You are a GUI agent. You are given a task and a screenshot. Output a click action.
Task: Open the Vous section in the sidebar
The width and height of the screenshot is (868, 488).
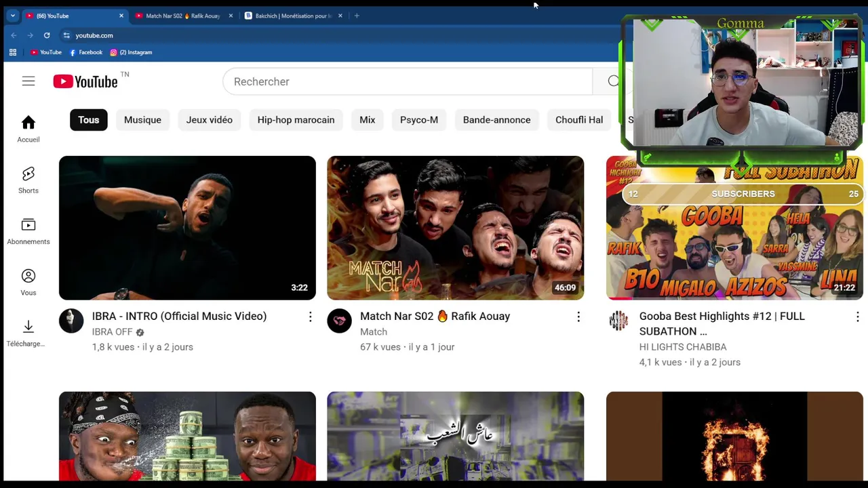pyautogui.click(x=28, y=282)
